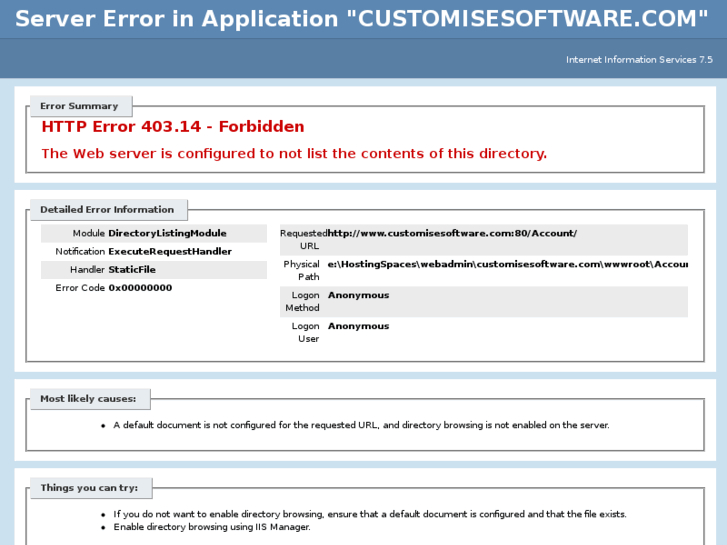Image resolution: width=727 pixels, height=545 pixels.
Task: Select the Things you can try section label
Action: point(90,488)
